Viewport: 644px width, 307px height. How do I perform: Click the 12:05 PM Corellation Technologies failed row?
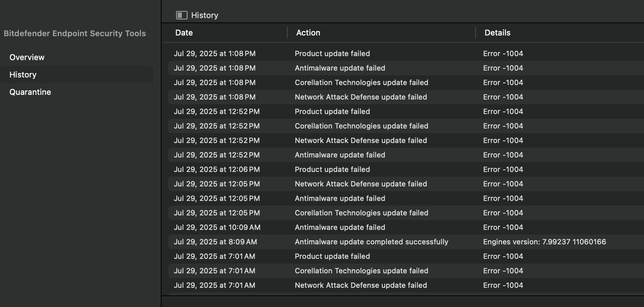point(361,213)
